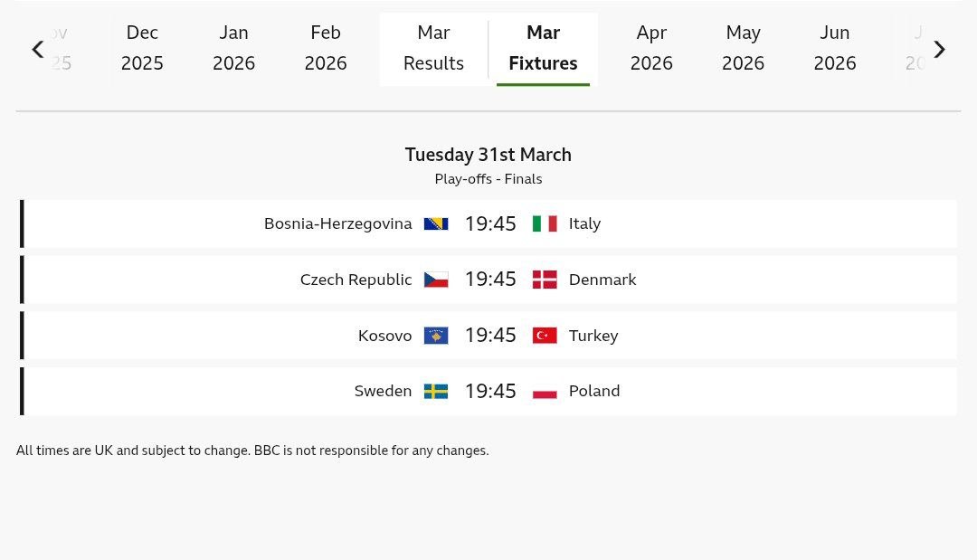The image size is (977, 560).
Task: Select the Jun 2026 tab
Action: [835, 48]
